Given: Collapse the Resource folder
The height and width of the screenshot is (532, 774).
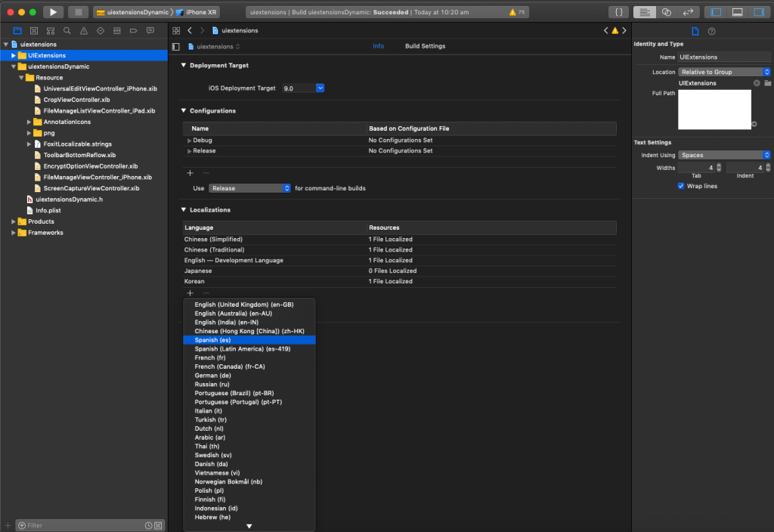Looking at the screenshot, I should point(21,78).
